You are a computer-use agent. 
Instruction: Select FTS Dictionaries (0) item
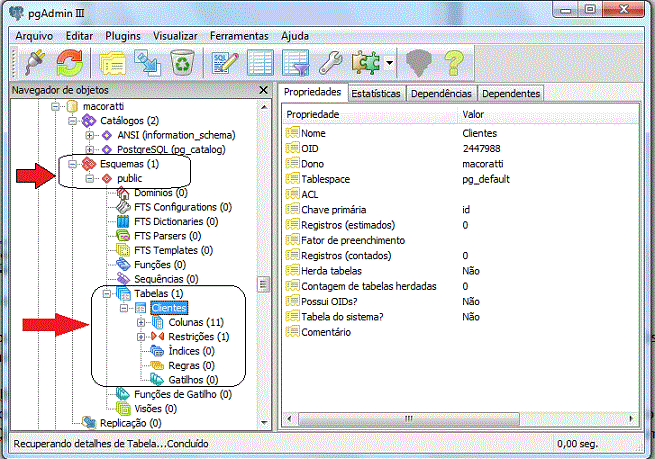pyautogui.click(x=176, y=222)
